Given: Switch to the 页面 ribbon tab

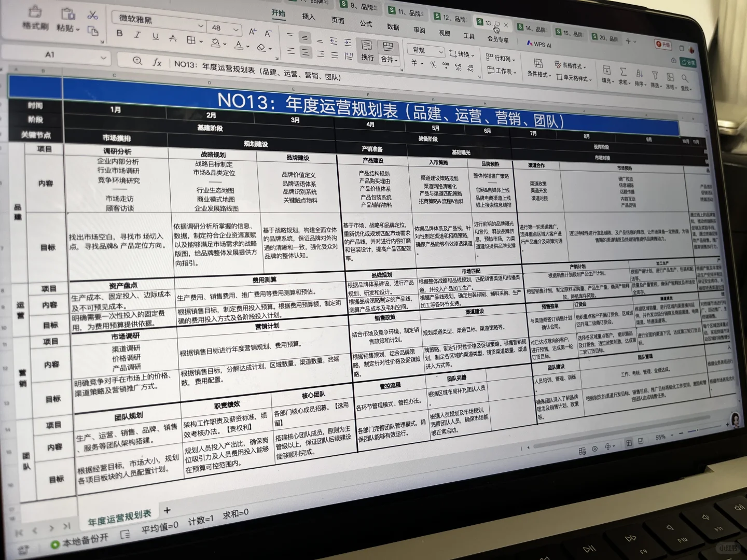Looking at the screenshot, I should tap(338, 20).
